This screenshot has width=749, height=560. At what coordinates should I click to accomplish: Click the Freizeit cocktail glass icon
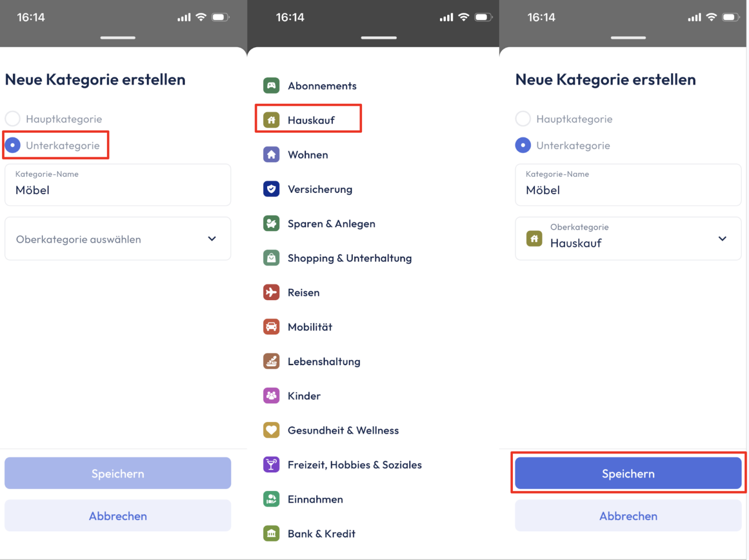point(271,465)
